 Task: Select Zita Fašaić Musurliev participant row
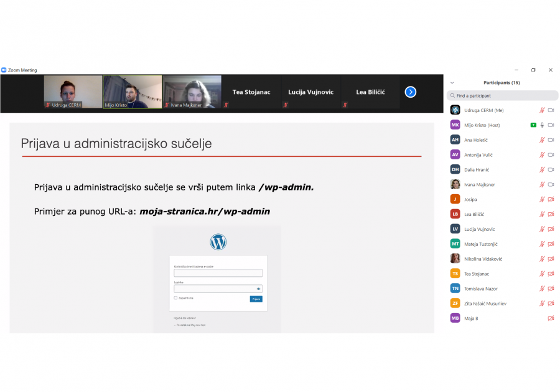tap(485, 304)
